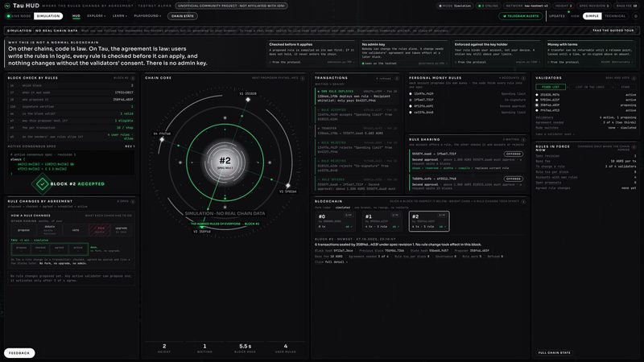Open info icon in Rule Sharing header

click(x=523, y=139)
